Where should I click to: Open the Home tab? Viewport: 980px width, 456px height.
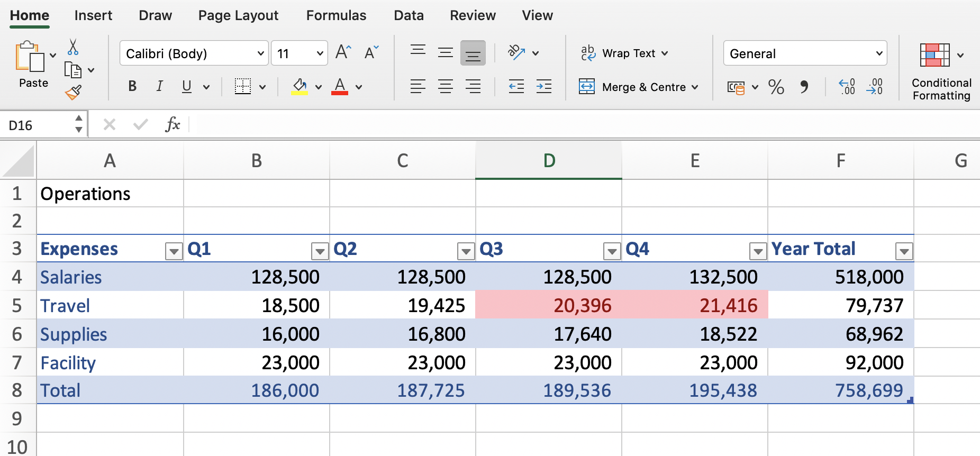30,15
